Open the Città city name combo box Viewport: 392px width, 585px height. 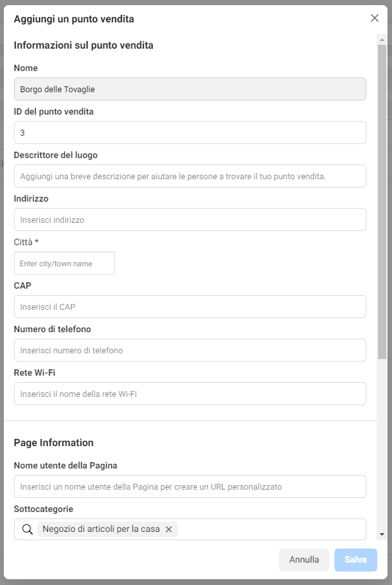point(65,263)
